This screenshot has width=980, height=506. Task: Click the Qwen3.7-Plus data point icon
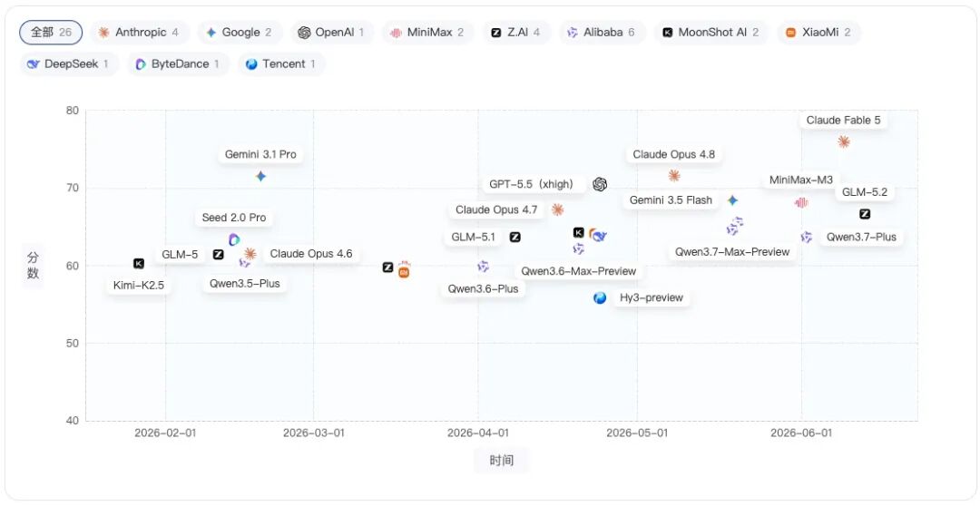coord(807,237)
